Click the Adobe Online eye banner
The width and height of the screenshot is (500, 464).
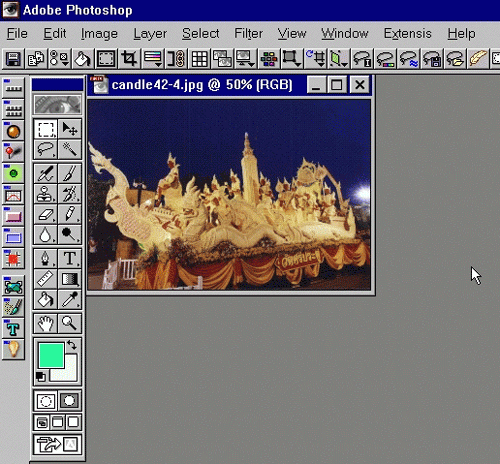58,104
